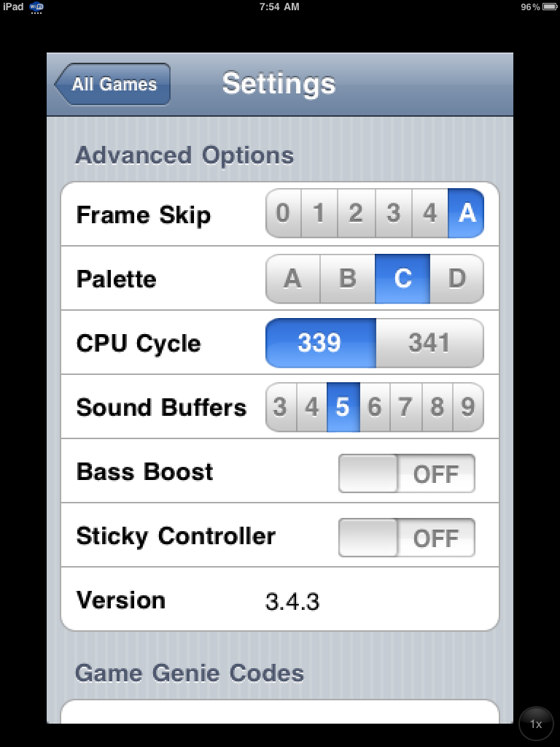
Task: Go back to All Games
Action: click(x=113, y=85)
